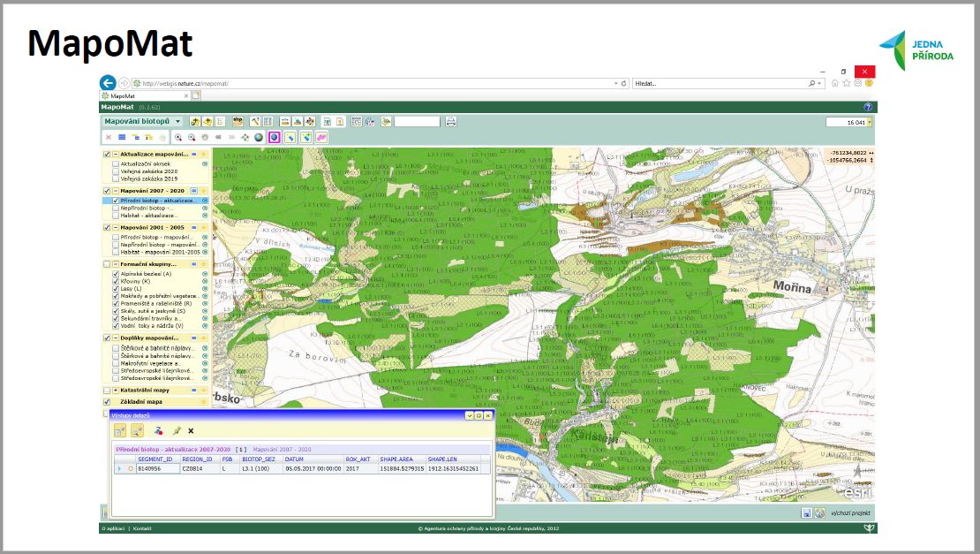Collapse the Doplňky mapování group

[116, 338]
